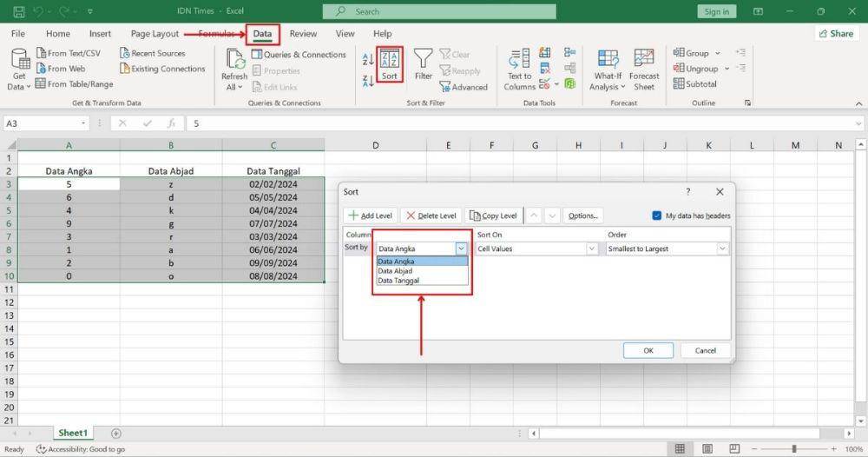Screen dimensions: 868x457
Task: Switch to the Review tab
Action: [x=303, y=34]
